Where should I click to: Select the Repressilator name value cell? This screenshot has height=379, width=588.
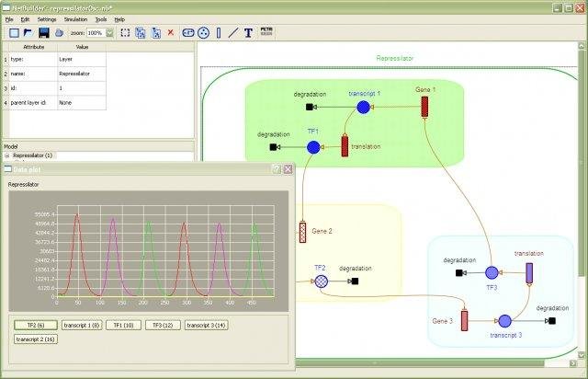click(x=82, y=74)
